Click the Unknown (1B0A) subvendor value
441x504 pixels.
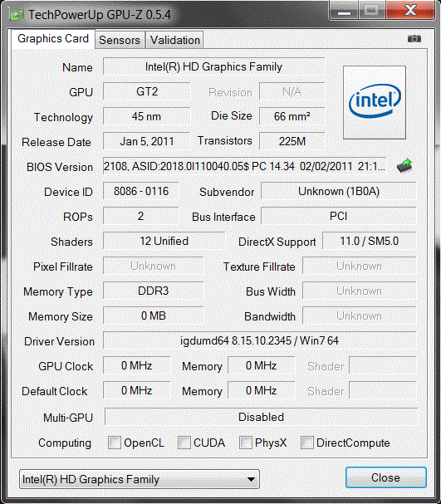point(339,191)
